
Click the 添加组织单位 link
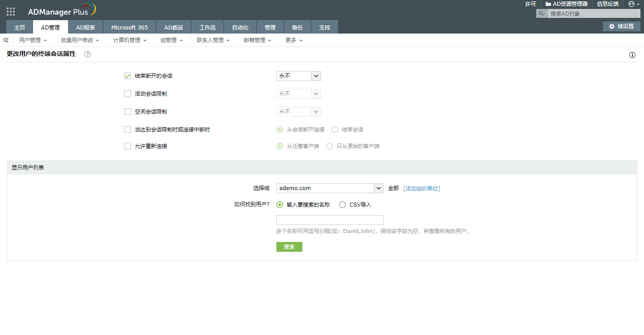point(421,188)
